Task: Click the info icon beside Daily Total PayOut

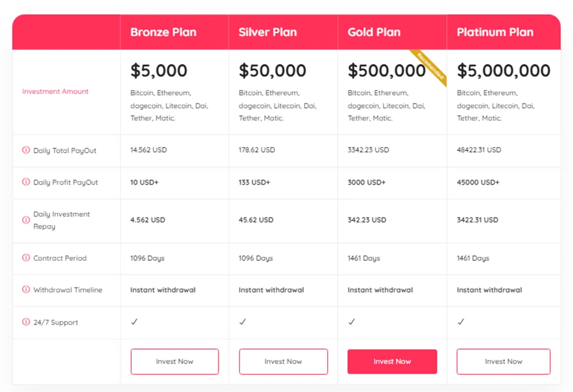Action: click(26, 150)
